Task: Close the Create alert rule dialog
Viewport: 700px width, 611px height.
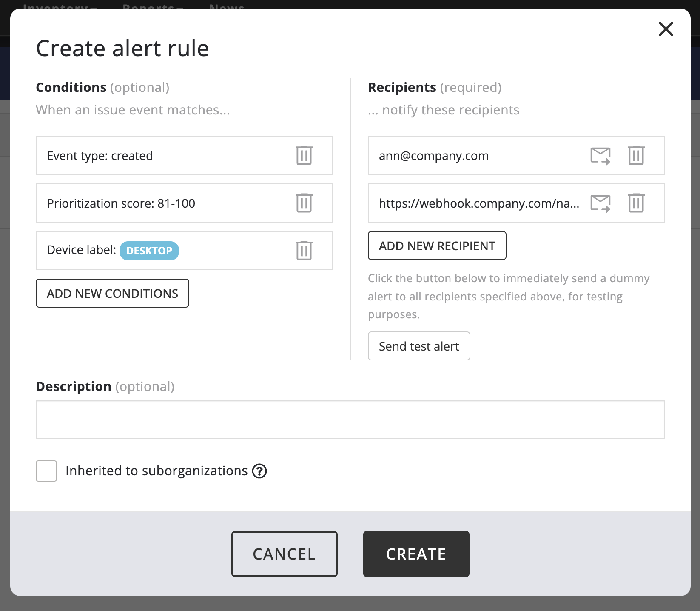Action: point(666,29)
